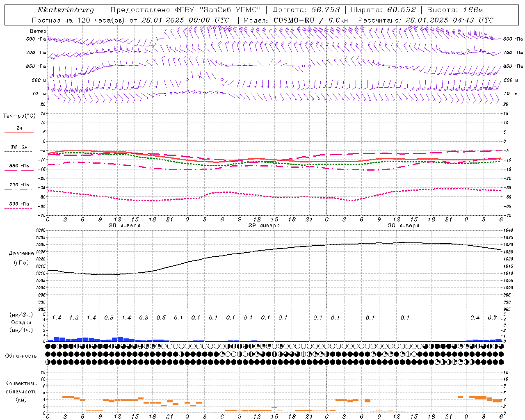This screenshot has width=525, height=420.
Task: Click the (гПа) pressure unit label
Action: click(21, 263)
